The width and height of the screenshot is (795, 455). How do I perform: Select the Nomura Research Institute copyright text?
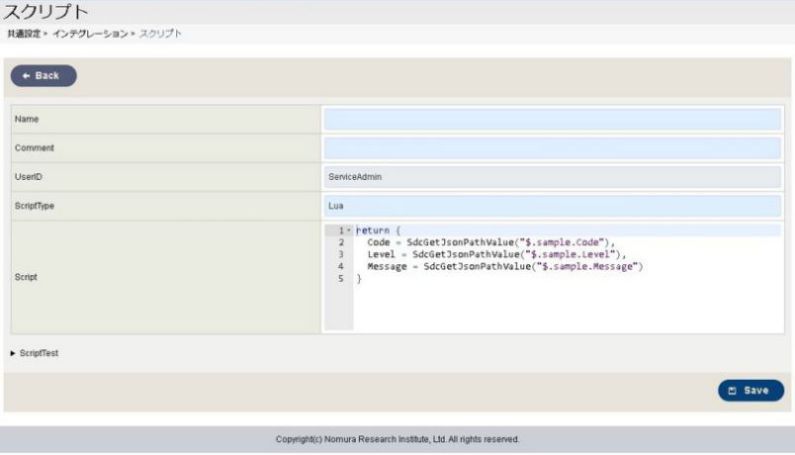(x=398, y=439)
